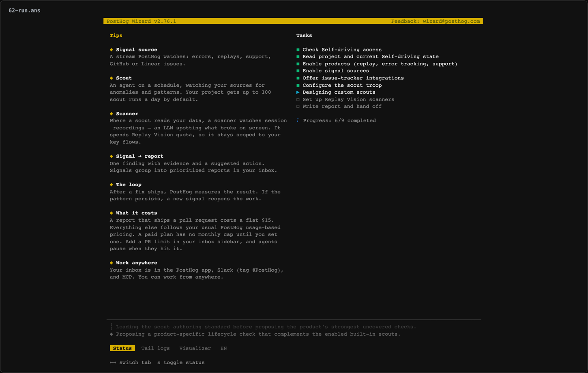This screenshot has width=588, height=373.
Task: Click the Progress: 6/9 completed text
Action: [x=339, y=121]
